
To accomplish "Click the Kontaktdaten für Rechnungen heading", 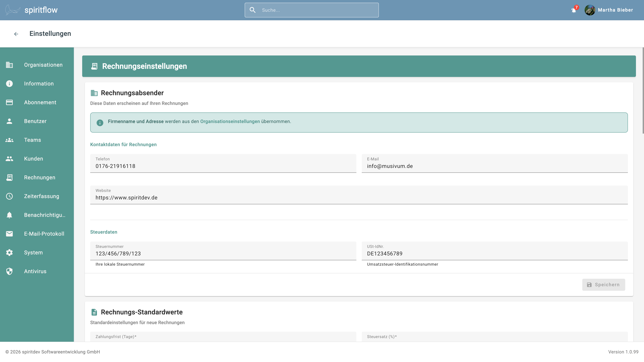I will point(123,145).
